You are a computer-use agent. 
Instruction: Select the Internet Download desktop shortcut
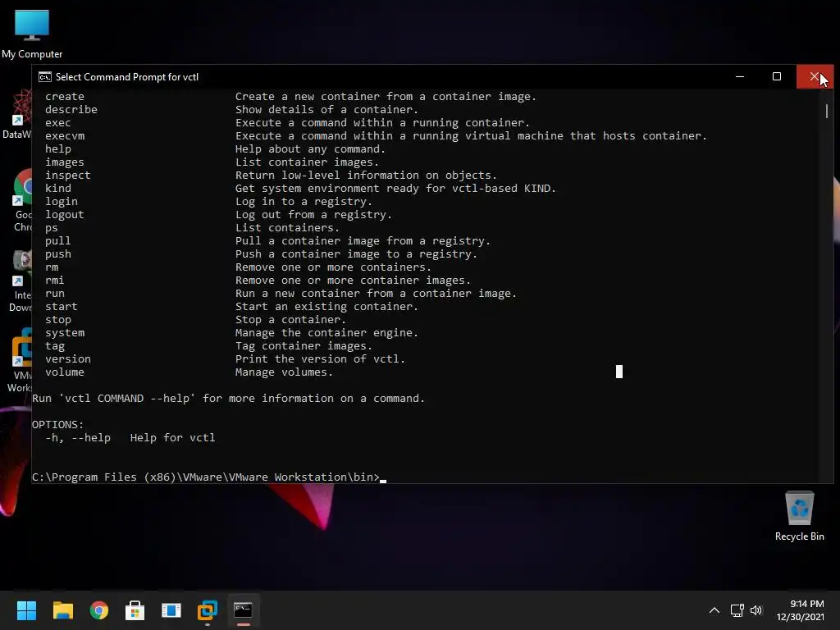pos(21,281)
